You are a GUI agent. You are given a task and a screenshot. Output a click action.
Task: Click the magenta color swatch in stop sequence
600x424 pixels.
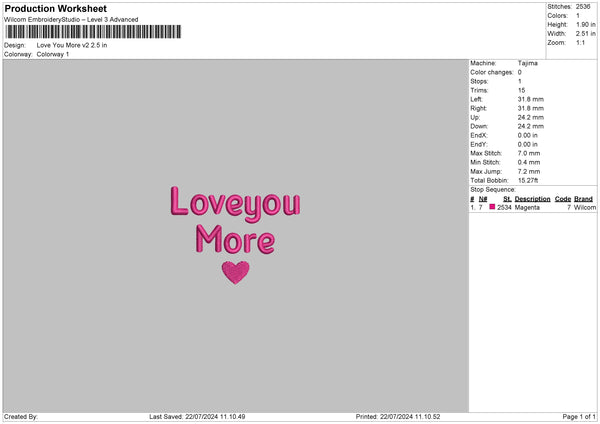(x=492, y=207)
